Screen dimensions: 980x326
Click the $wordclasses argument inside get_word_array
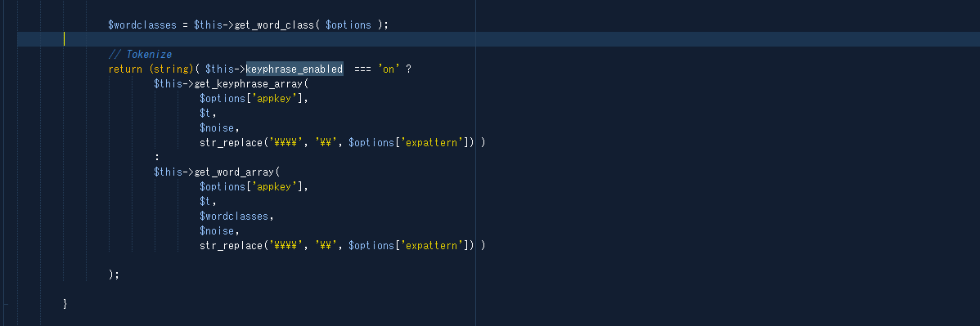pyautogui.click(x=235, y=216)
